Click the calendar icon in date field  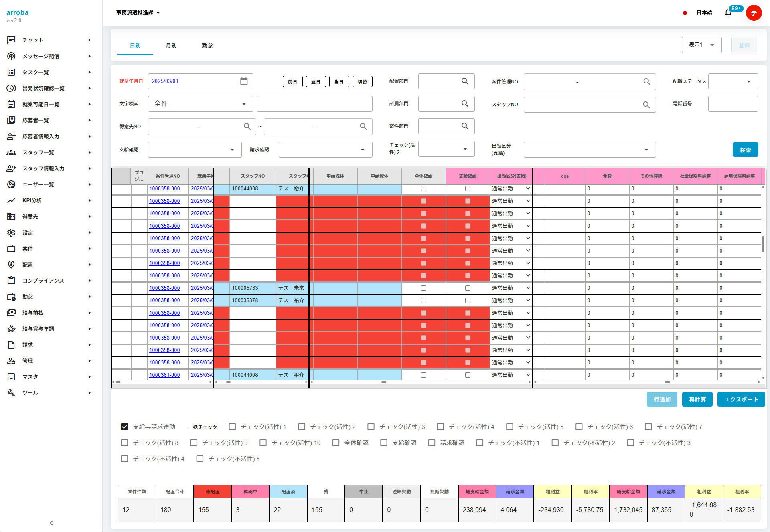pyautogui.click(x=244, y=81)
